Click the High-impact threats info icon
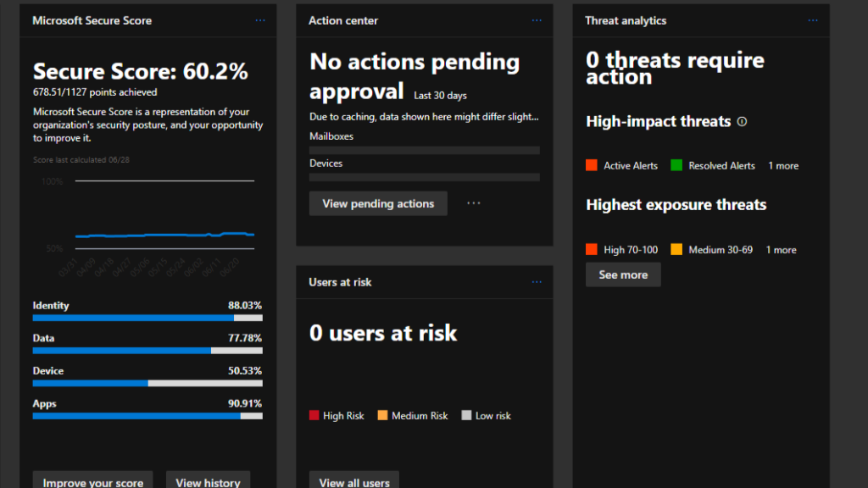This screenshot has height=488, width=868. (x=742, y=122)
